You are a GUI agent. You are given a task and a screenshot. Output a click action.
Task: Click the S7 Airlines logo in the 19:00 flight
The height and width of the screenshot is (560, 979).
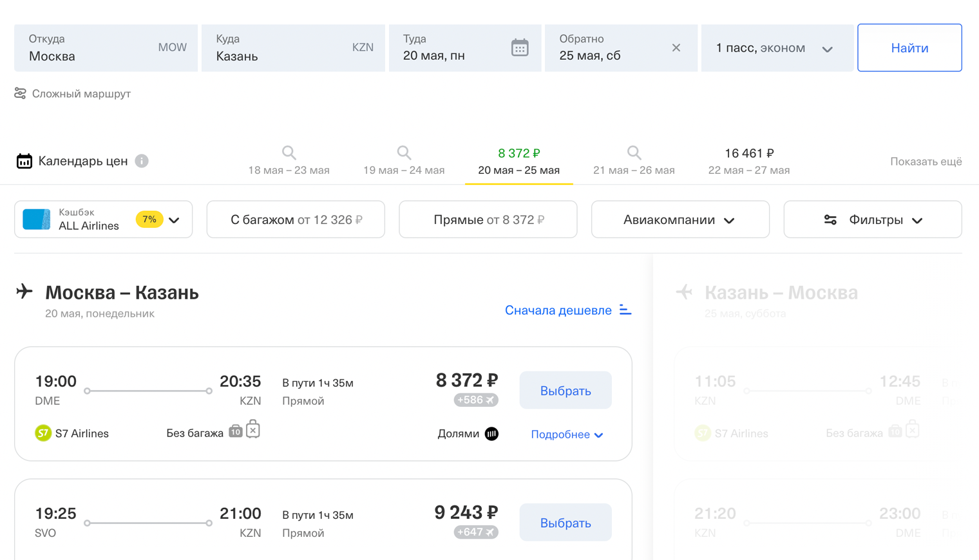[x=43, y=433]
